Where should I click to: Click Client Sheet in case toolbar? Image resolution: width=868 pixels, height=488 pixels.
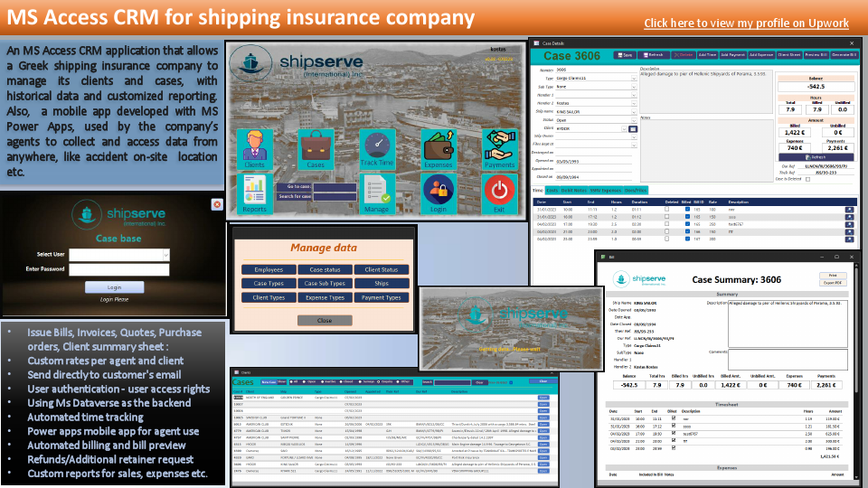click(788, 55)
